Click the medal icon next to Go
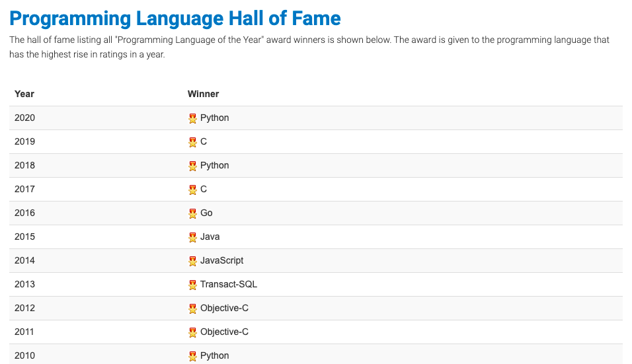632x364 pixels. 192,213
